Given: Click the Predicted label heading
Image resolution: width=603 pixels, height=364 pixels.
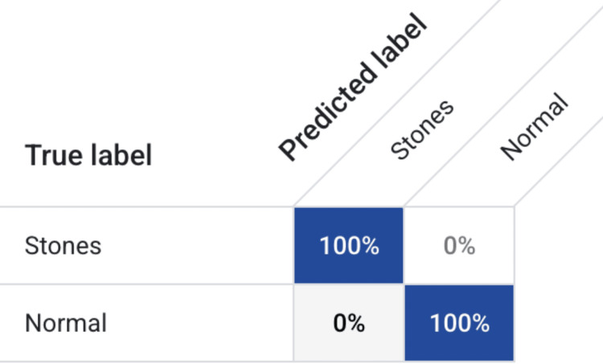Looking at the screenshot, I should click(x=352, y=87).
